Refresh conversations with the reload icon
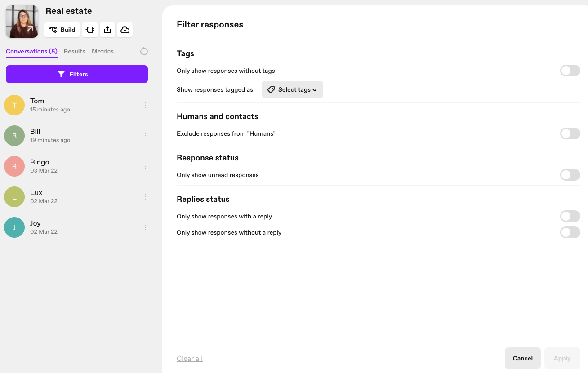Image resolution: width=588 pixels, height=373 pixels. click(144, 51)
